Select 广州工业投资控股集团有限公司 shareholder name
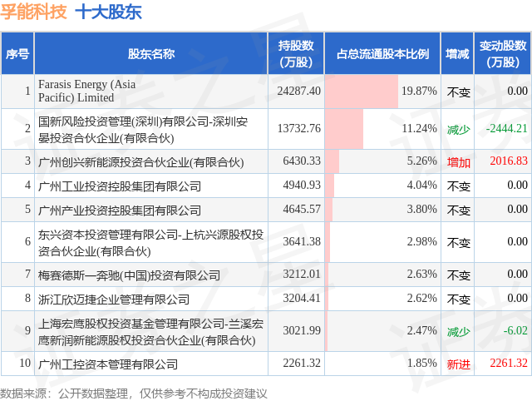Image resolution: width=532 pixels, height=401 pixels. tap(120, 186)
